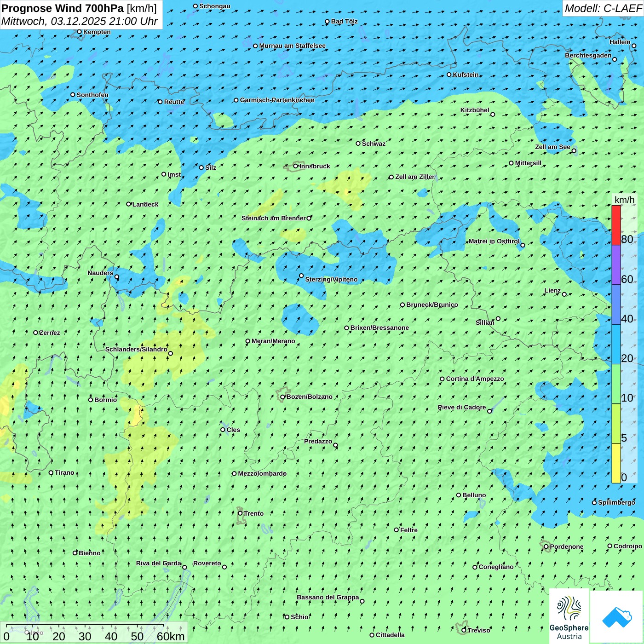
Task: Click the 'Sillian' label
Action: [485, 322]
